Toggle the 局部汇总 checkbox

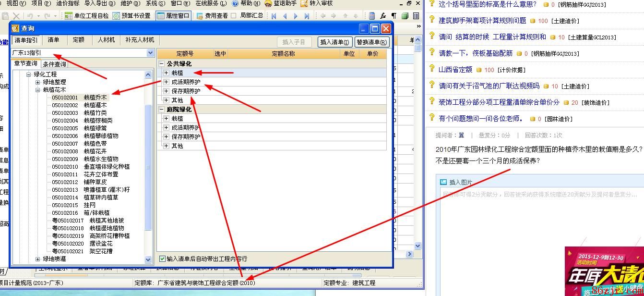click(x=234, y=15)
